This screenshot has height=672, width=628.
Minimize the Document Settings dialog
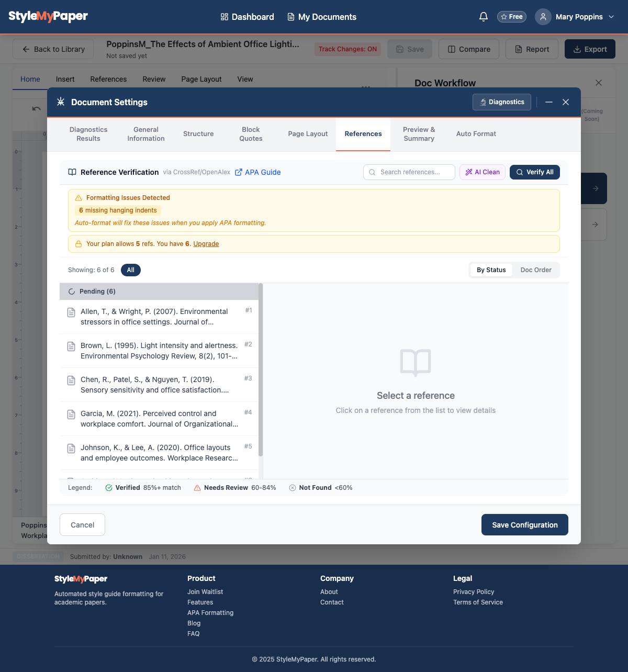549,102
